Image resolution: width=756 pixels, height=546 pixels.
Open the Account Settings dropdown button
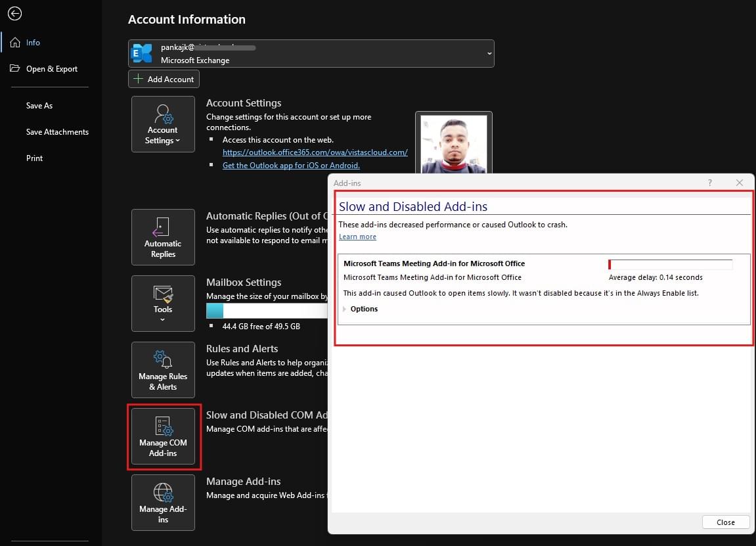[x=163, y=124]
